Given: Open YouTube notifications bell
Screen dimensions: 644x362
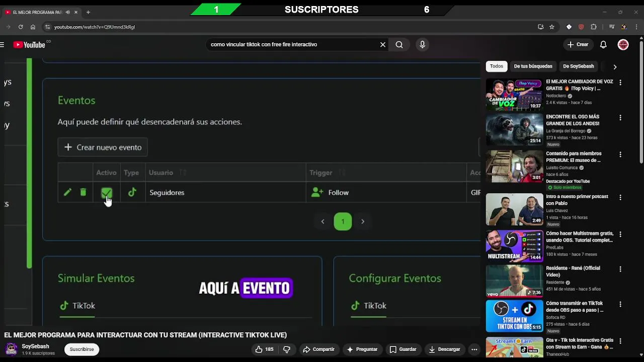Looking at the screenshot, I should coord(603,45).
